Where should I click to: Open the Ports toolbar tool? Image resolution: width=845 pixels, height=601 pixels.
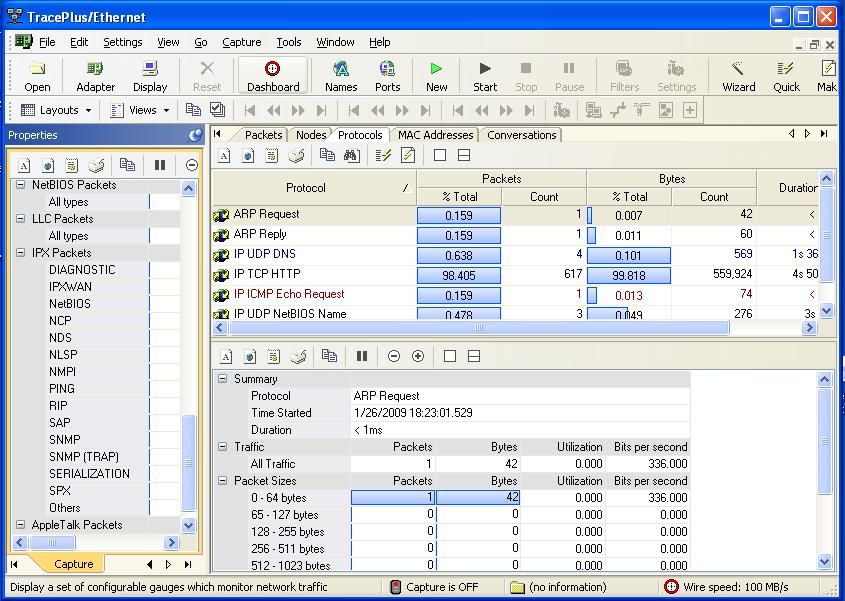click(x=387, y=76)
